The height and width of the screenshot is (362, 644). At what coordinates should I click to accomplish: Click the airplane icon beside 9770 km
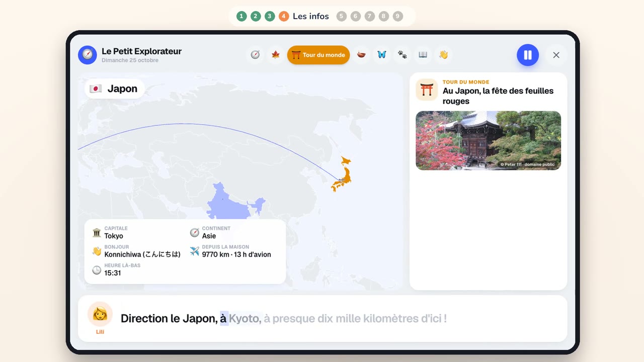(x=194, y=251)
